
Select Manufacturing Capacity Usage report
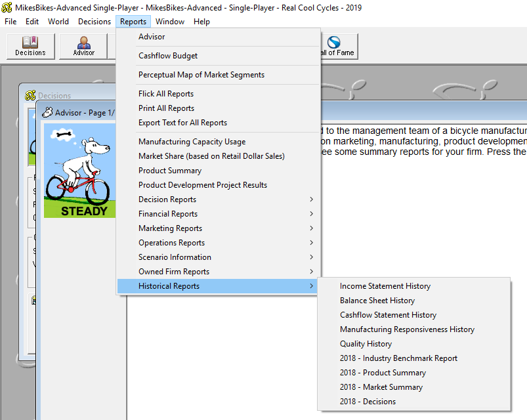(x=192, y=142)
